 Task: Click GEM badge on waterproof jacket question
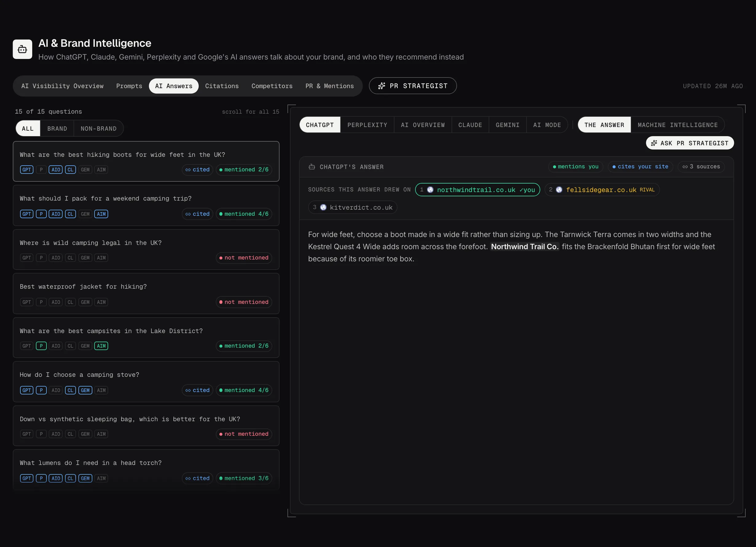click(85, 302)
